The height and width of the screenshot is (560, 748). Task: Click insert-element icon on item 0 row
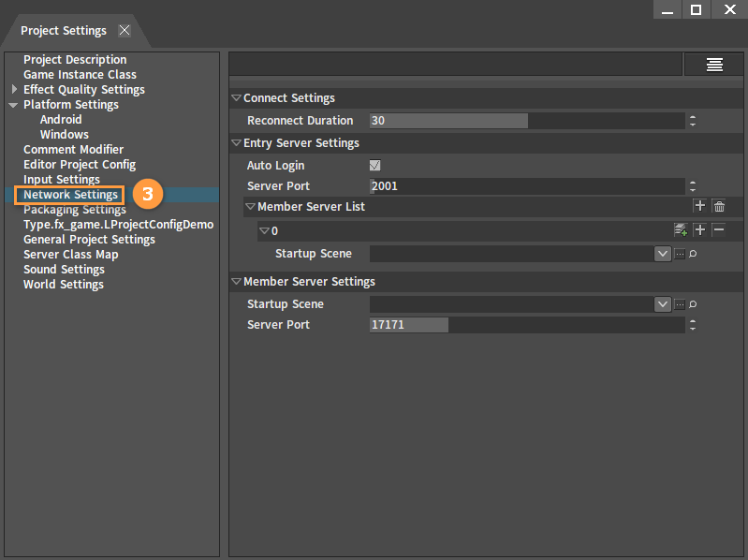(x=681, y=230)
